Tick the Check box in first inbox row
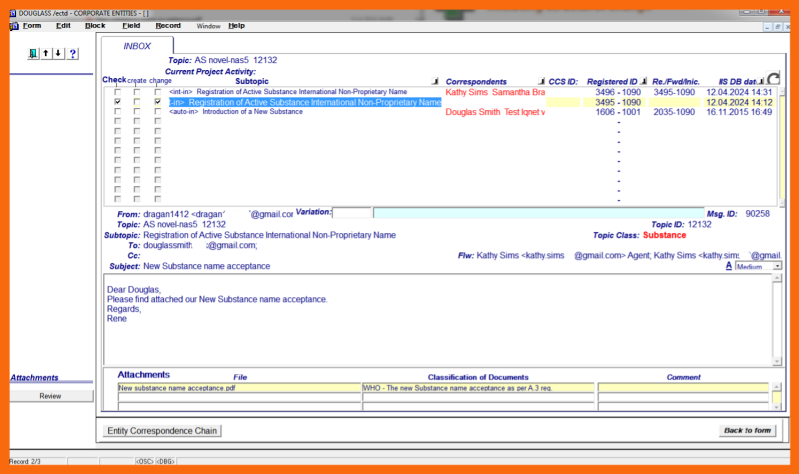Image resolution: width=799 pixels, height=474 pixels. 118,92
